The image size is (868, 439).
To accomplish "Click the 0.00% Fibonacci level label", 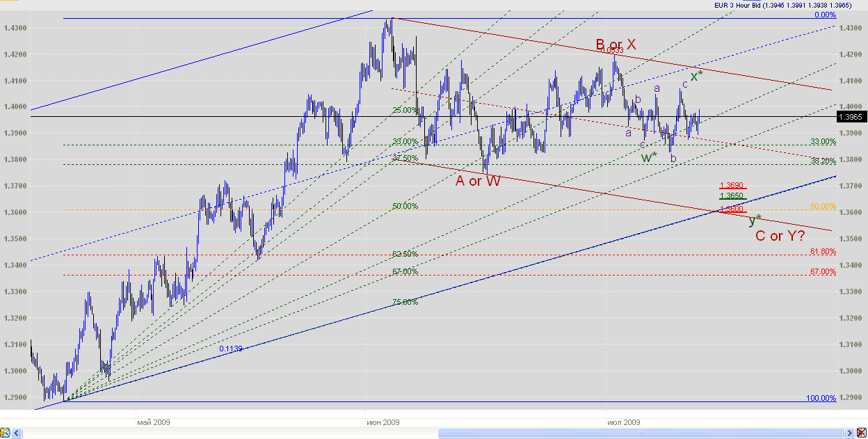I will pyautogui.click(x=825, y=15).
